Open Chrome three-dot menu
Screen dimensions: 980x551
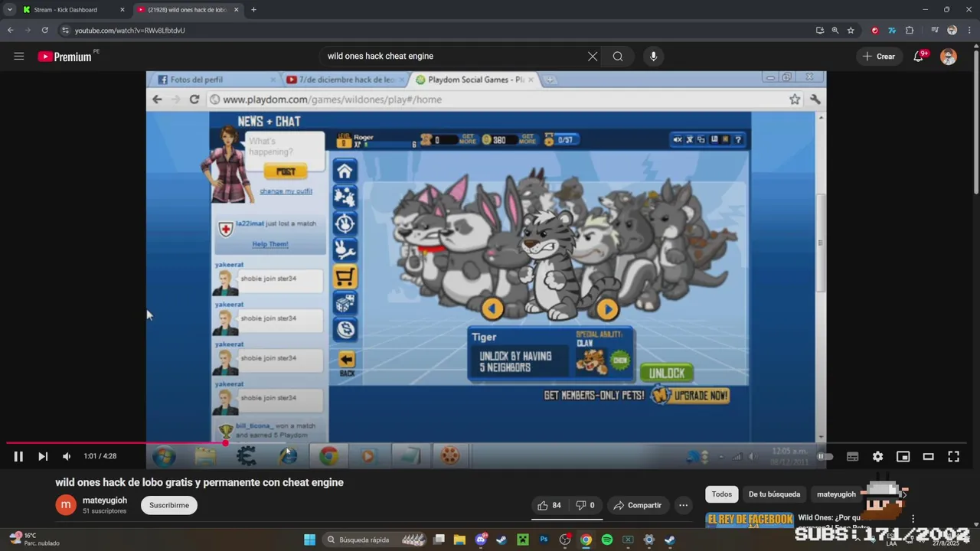point(969,31)
